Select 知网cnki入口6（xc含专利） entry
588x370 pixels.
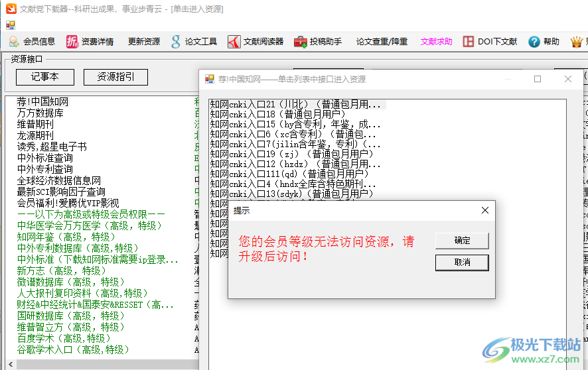coord(293,134)
